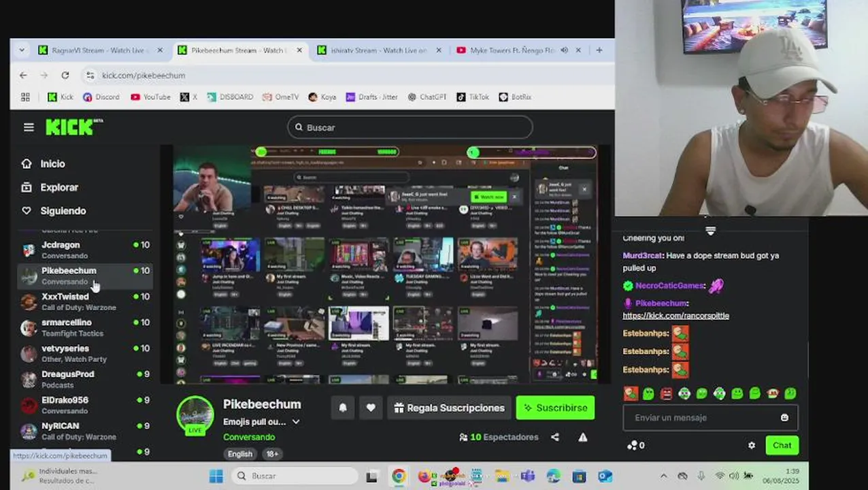This screenshot has height=490, width=868.
Task: Close the RagnarVI Stream tab
Action: point(160,50)
